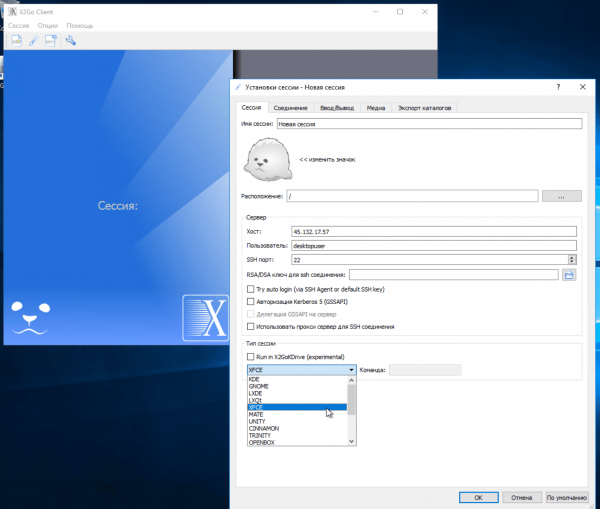
Task: Click the X2Go logo icon in main window
Action: 207,320
